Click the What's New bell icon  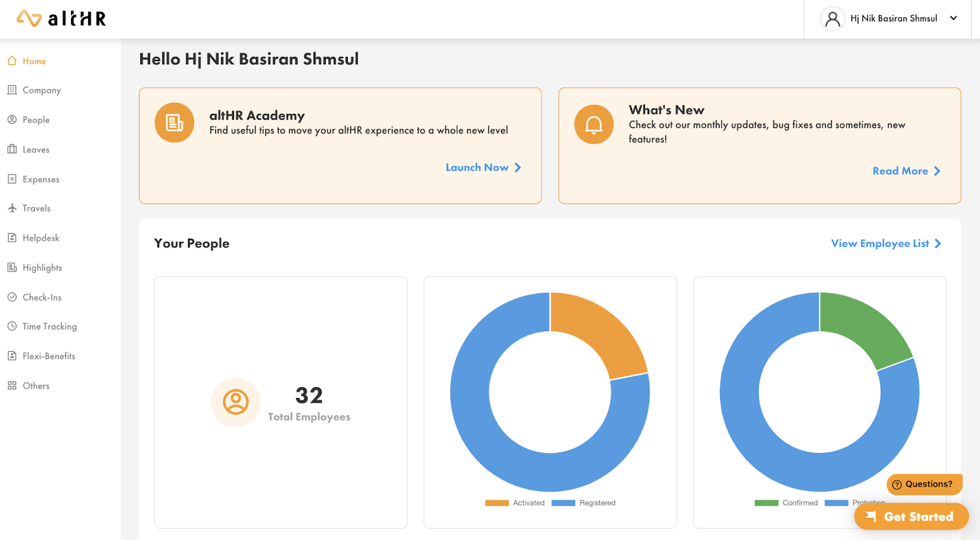pos(594,124)
